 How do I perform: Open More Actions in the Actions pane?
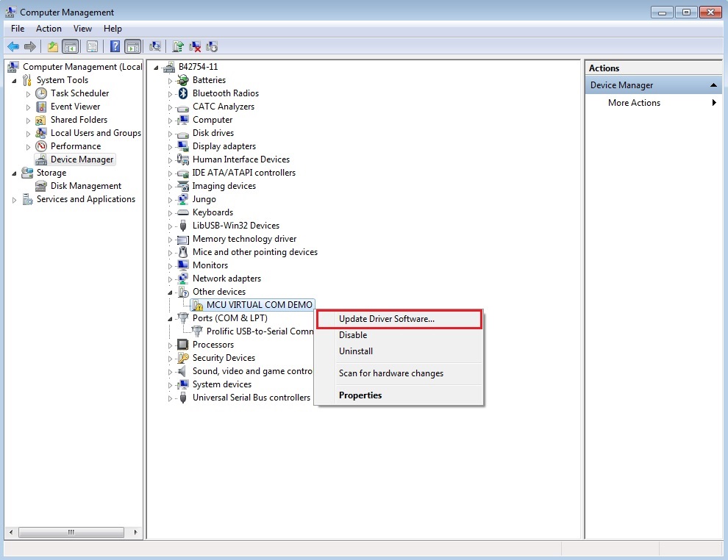(x=634, y=103)
